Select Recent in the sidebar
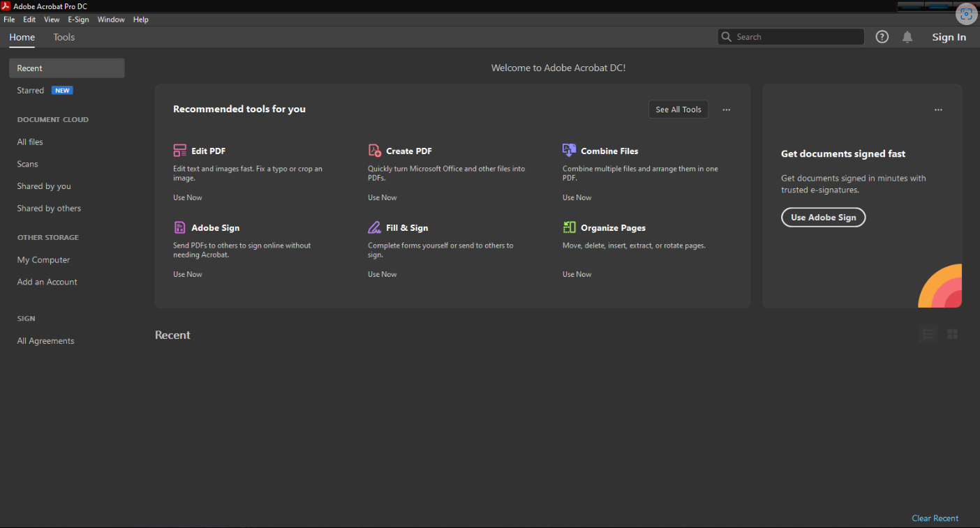980x528 pixels. click(67, 68)
